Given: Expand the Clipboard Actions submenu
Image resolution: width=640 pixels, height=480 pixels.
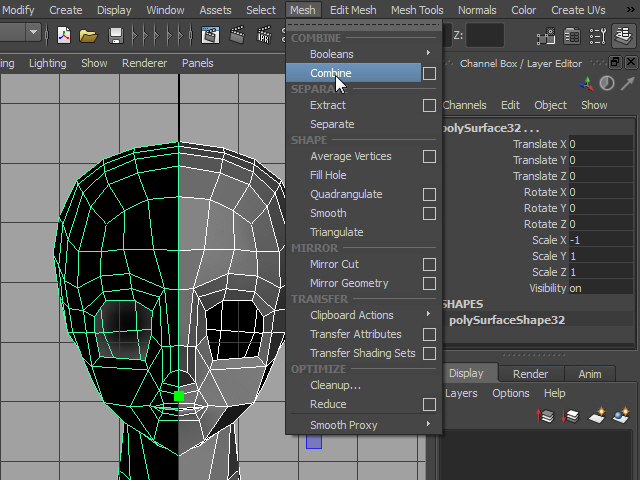Looking at the screenshot, I should (x=428, y=314).
